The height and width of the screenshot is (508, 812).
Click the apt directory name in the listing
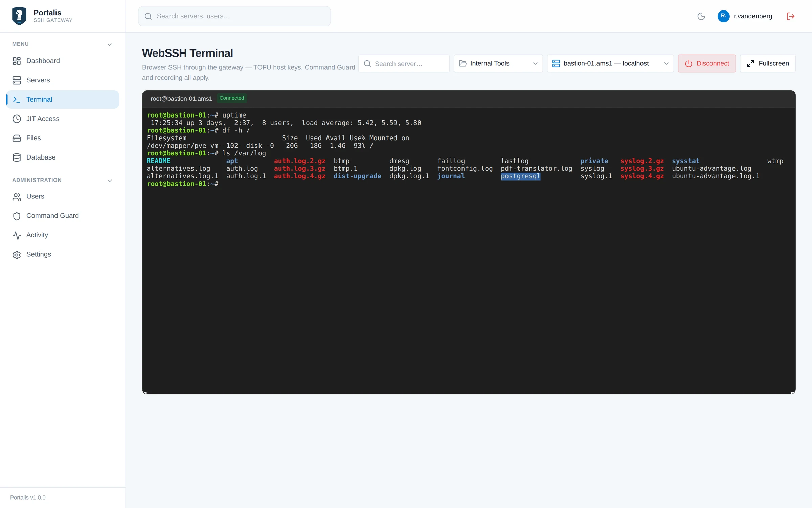pos(232,161)
